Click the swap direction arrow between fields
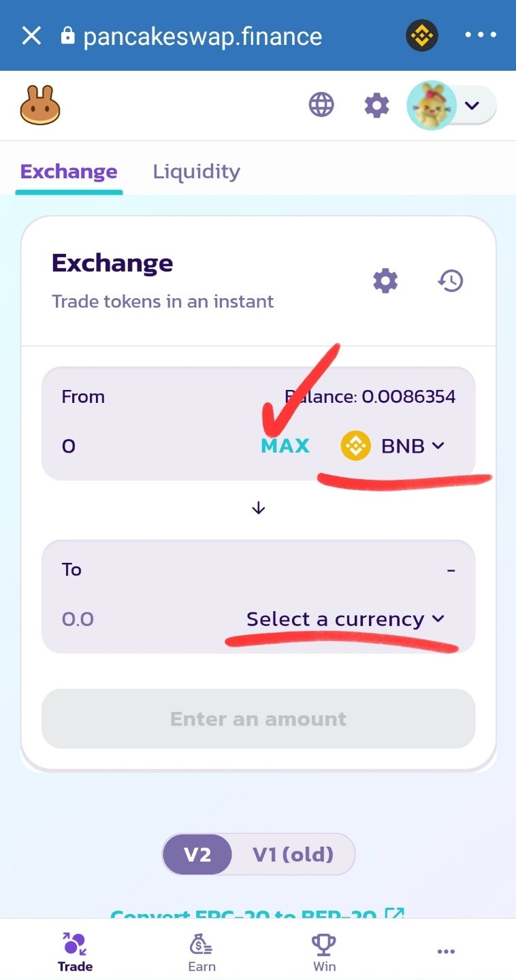 (x=258, y=508)
